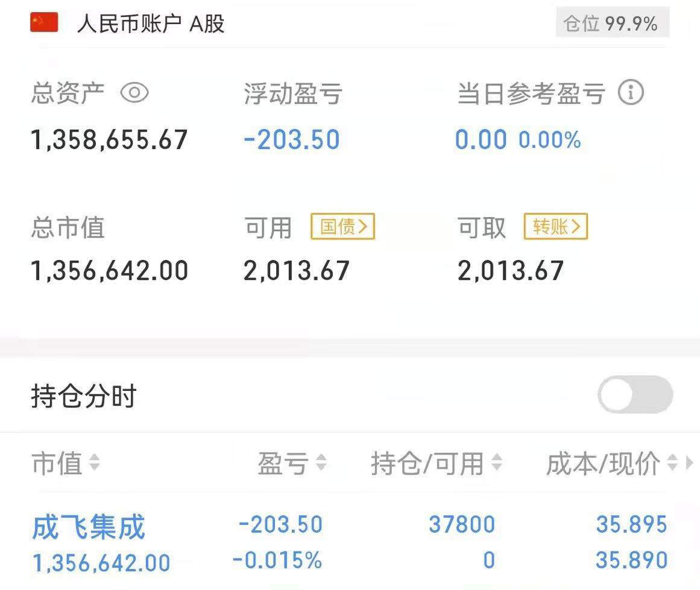Screen dimensions: 700x590
Task: Sort holdings by 市值 column arrows
Action: coord(94,463)
